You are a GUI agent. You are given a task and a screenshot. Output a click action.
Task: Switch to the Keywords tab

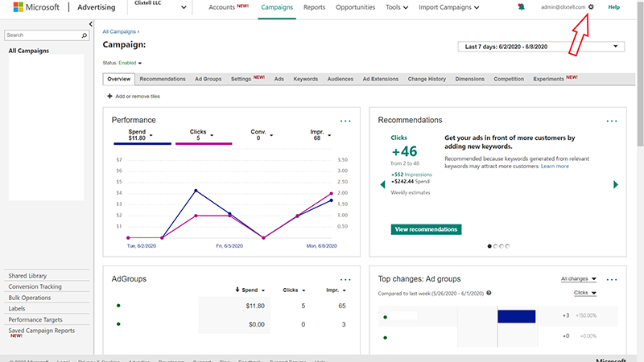click(x=305, y=79)
